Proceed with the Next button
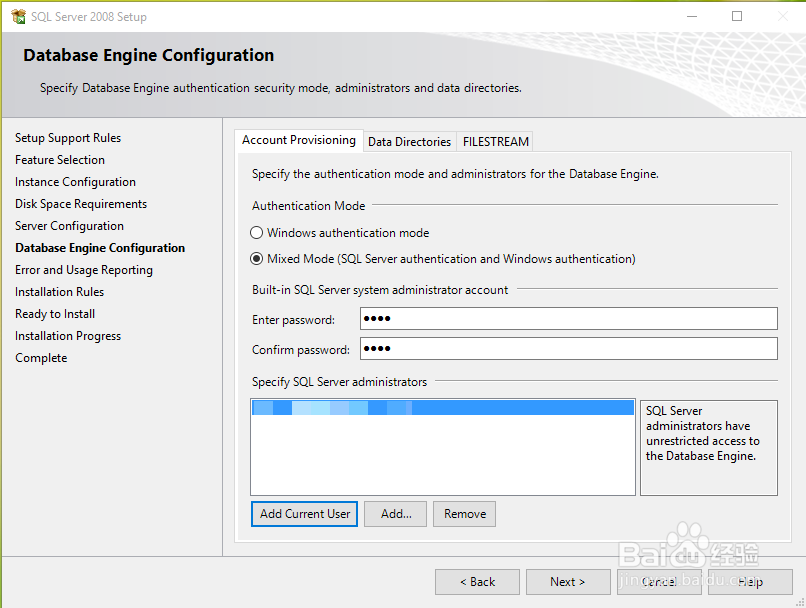 click(568, 582)
